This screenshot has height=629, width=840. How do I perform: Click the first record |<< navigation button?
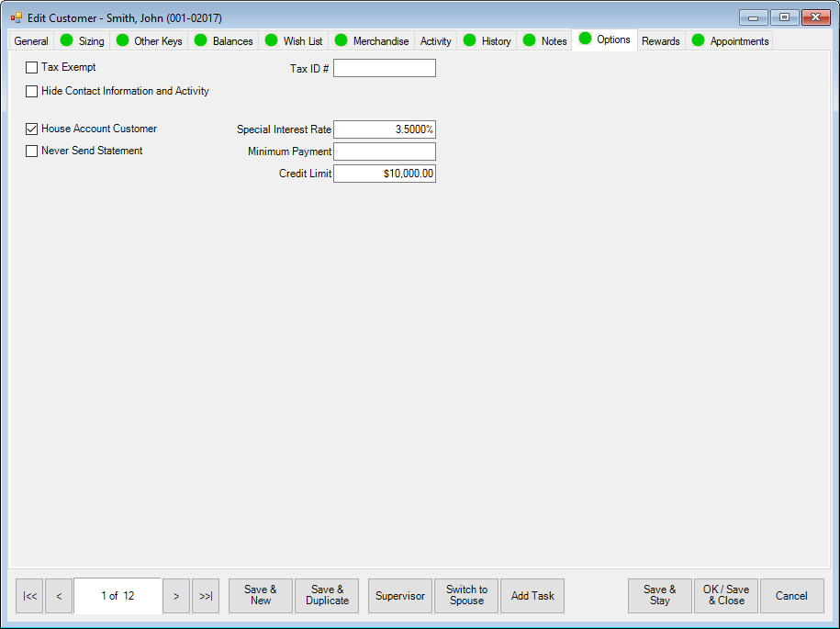coord(29,596)
